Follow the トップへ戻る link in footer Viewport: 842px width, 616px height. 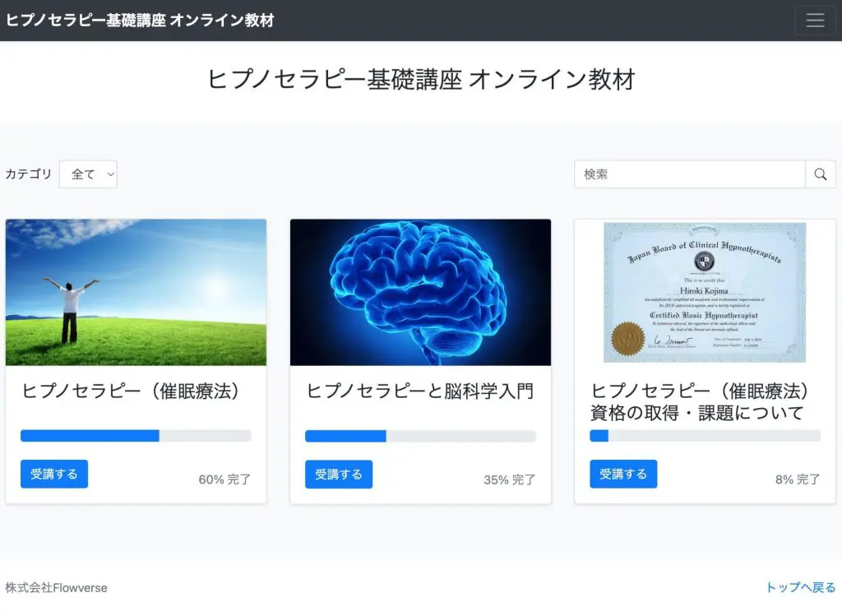(x=800, y=587)
